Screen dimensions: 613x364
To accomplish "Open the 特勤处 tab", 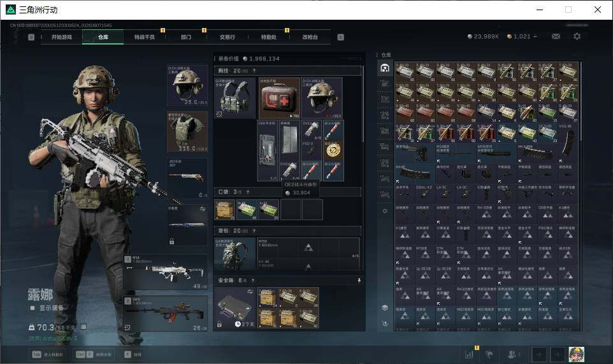I will click(268, 37).
